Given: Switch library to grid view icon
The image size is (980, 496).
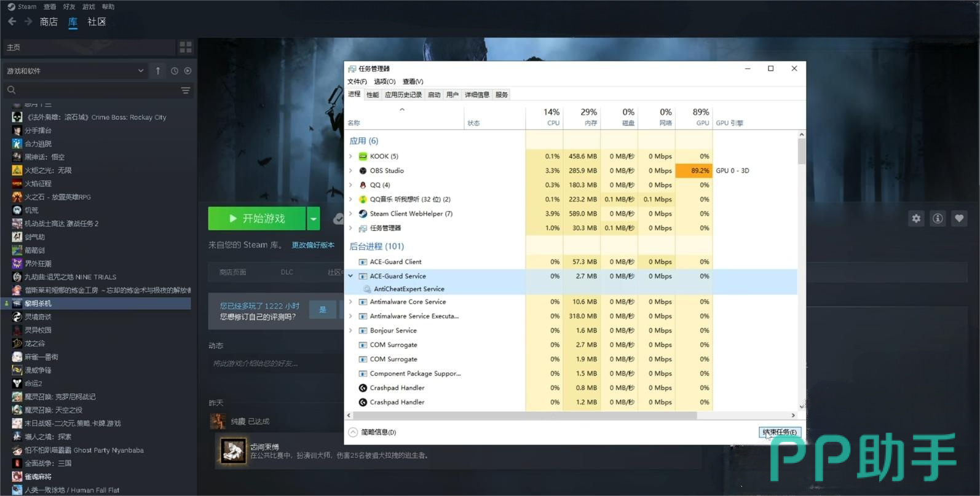Looking at the screenshot, I should (x=185, y=47).
